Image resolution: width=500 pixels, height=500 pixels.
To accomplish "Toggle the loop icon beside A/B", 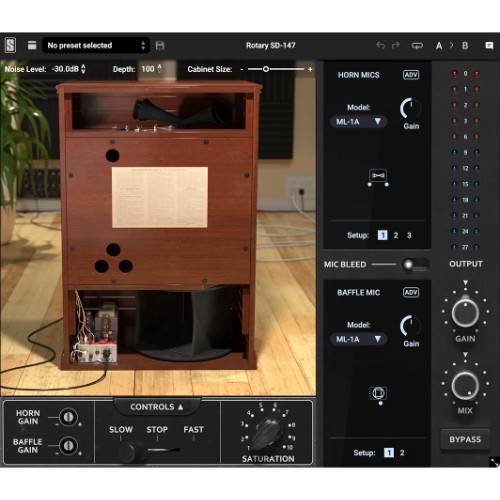I will coord(417,45).
